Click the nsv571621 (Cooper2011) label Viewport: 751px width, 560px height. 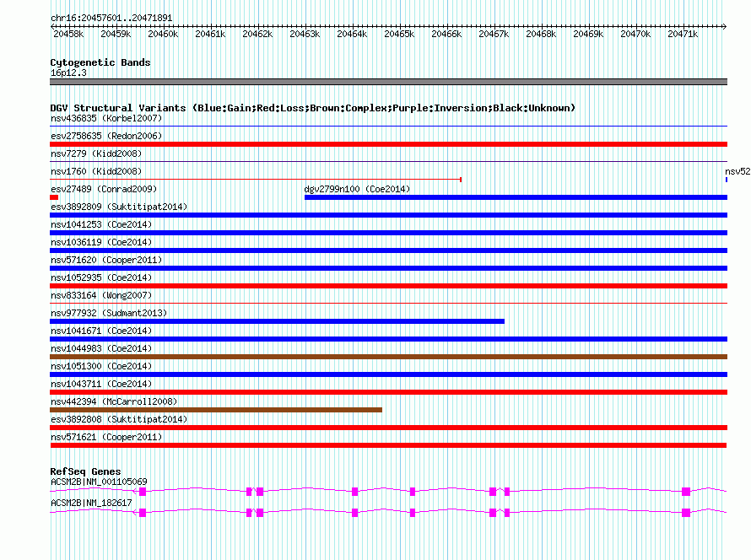(x=106, y=437)
